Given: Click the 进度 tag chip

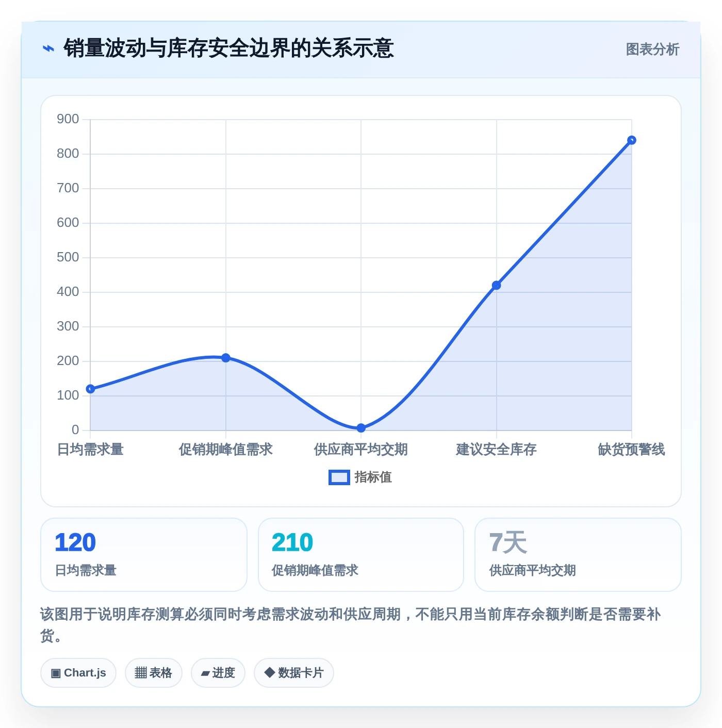Looking at the screenshot, I should 218,673.
